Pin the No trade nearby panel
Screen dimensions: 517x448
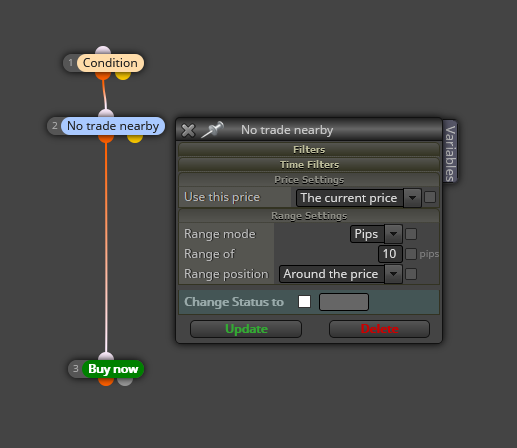click(212, 130)
